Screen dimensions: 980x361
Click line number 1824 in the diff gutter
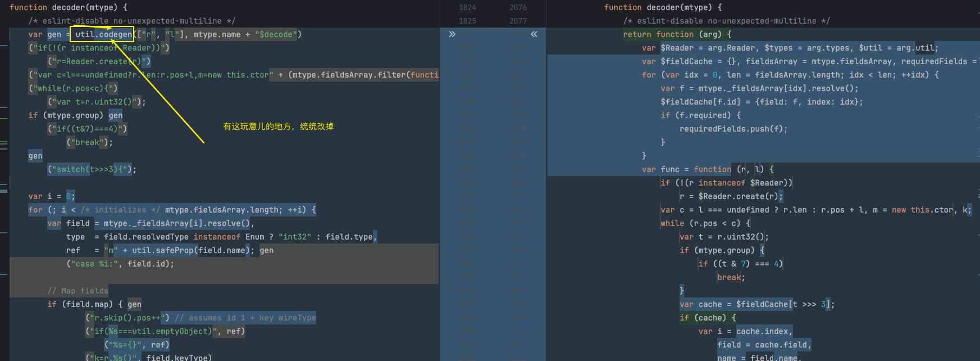[467, 7]
